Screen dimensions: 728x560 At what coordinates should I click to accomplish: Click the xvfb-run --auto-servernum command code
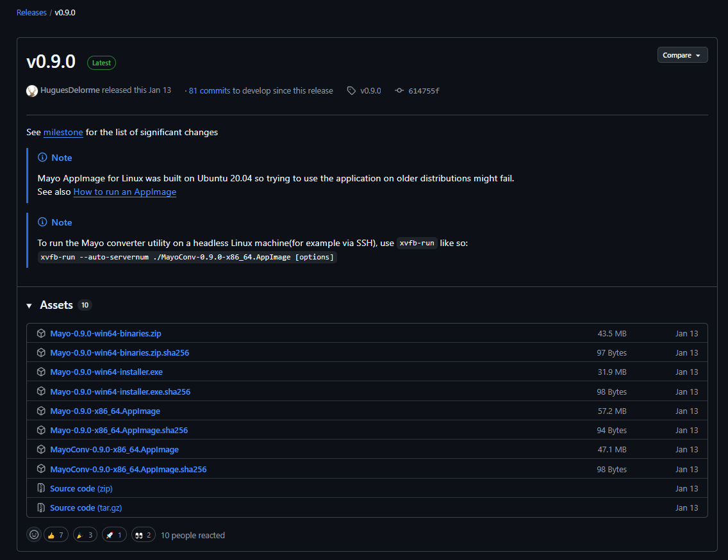(x=187, y=257)
